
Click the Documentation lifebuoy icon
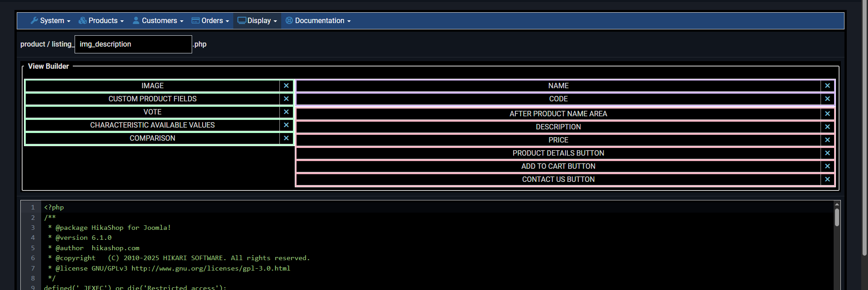click(289, 20)
